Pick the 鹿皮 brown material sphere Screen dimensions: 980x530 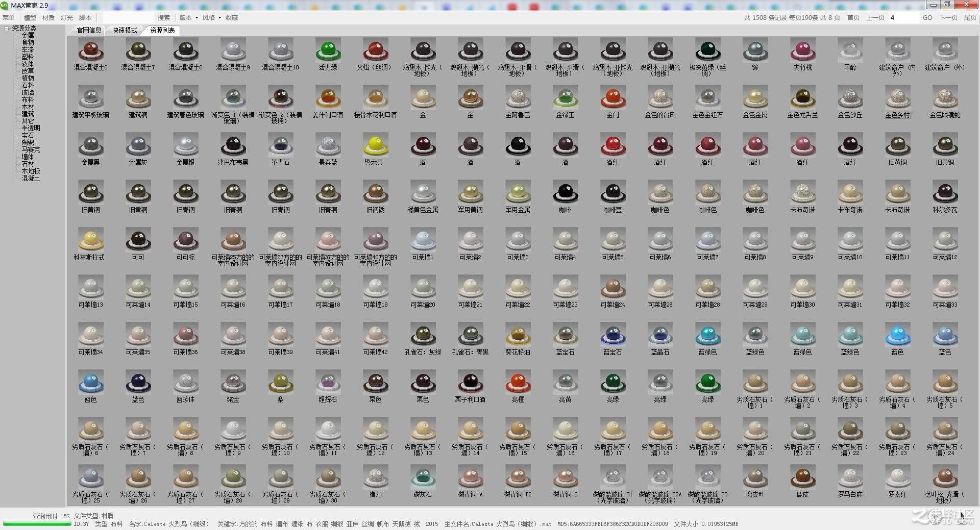click(802, 477)
